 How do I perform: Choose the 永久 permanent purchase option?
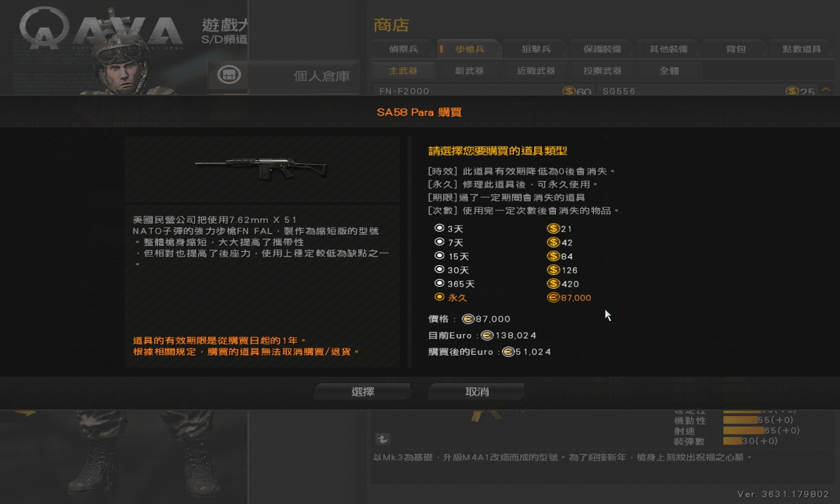click(439, 297)
